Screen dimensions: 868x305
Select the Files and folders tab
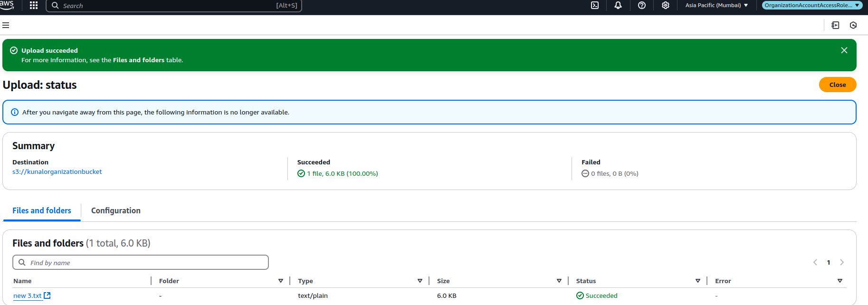(x=42, y=210)
